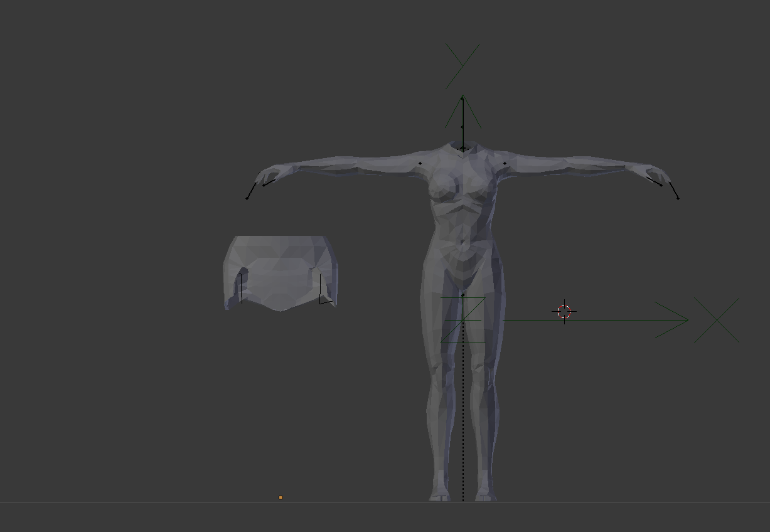Image resolution: width=770 pixels, height=532 pixels.
Task: Select the vertical black bone above the neck
Action: click(x=463, y=123)
